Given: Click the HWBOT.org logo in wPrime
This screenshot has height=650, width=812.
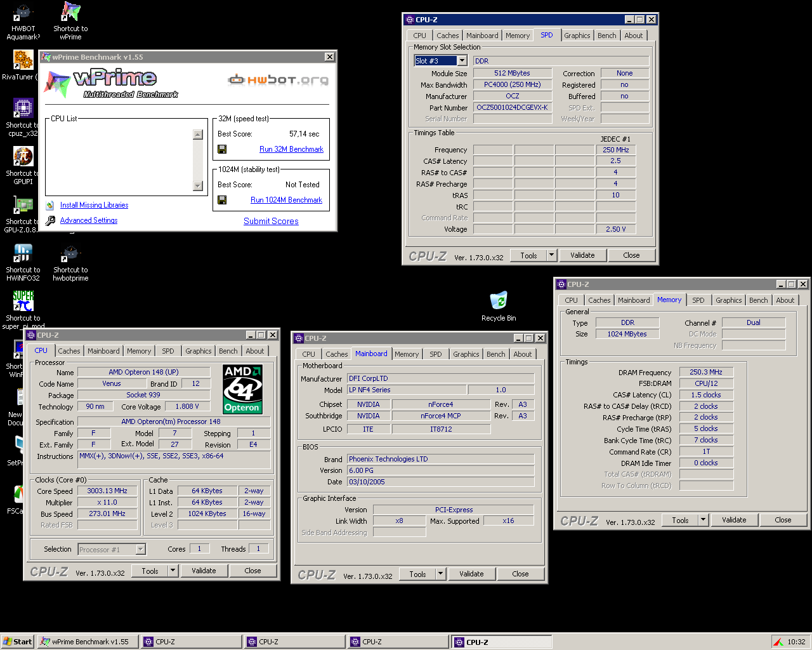Looking at the screenshot, I should [x=278, y=79].
